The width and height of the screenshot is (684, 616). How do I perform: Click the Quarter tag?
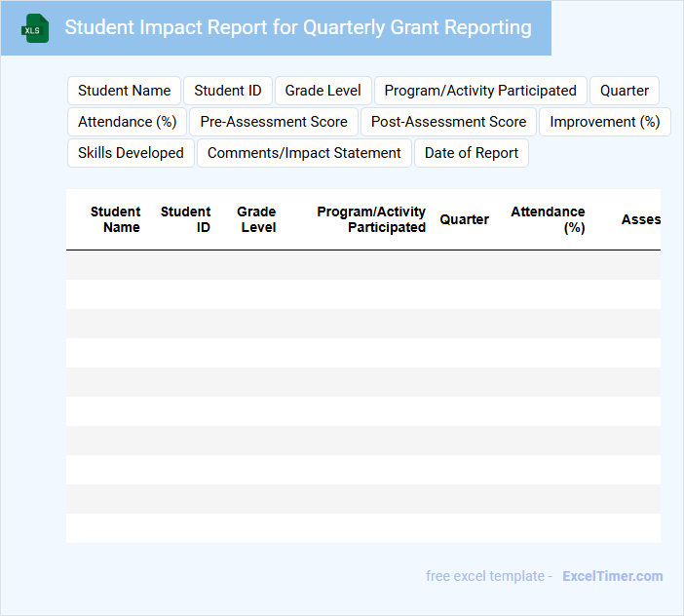[x=624, y=91]
